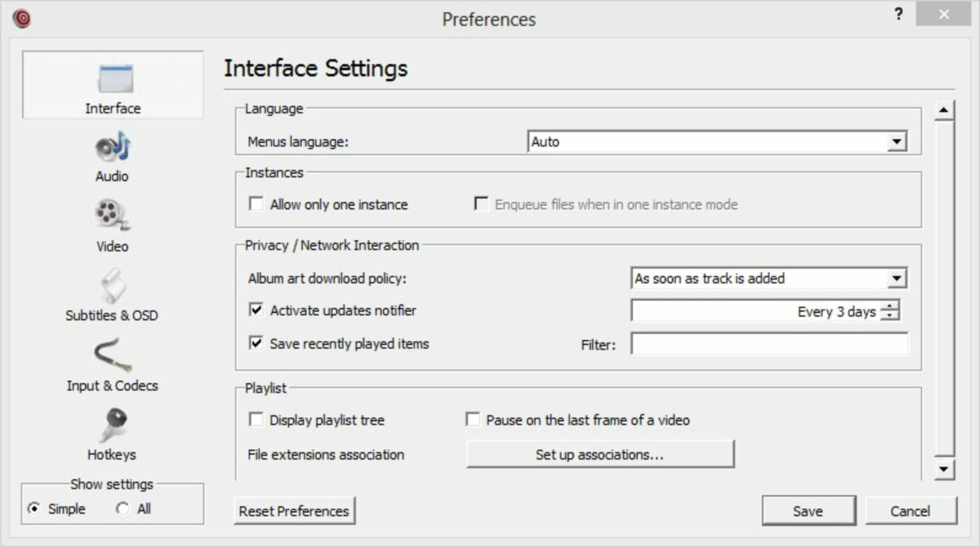The image size is (980, 547).
Task: Enable Allow only one instance
Action: [x=256, y=204]
